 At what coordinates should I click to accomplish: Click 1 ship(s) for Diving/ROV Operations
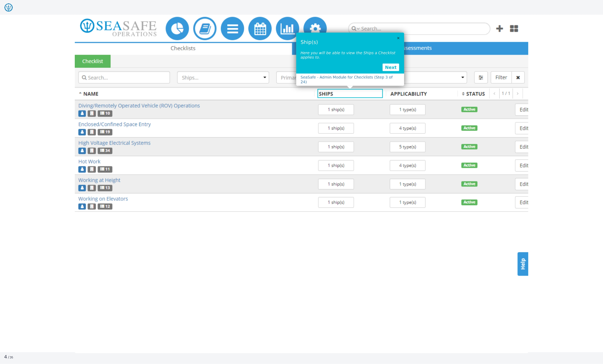tap(336, 110)
